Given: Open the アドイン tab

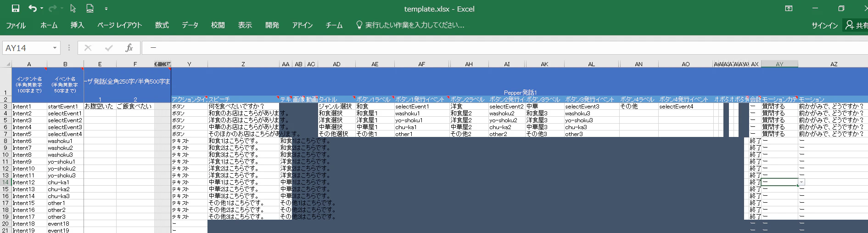Looking at the screenshot, I should 302,25.
